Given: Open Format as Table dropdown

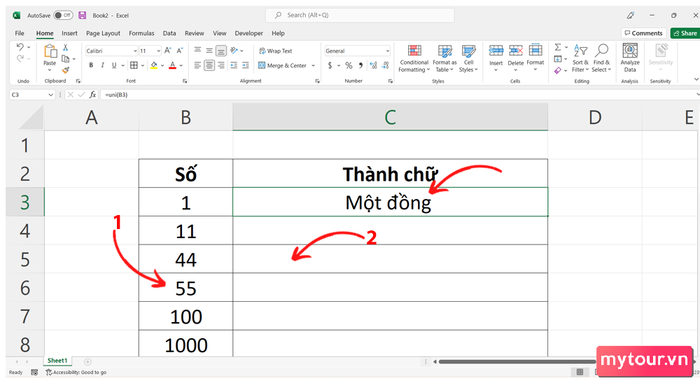Looking at the screenshot, I should pos(444,58).
